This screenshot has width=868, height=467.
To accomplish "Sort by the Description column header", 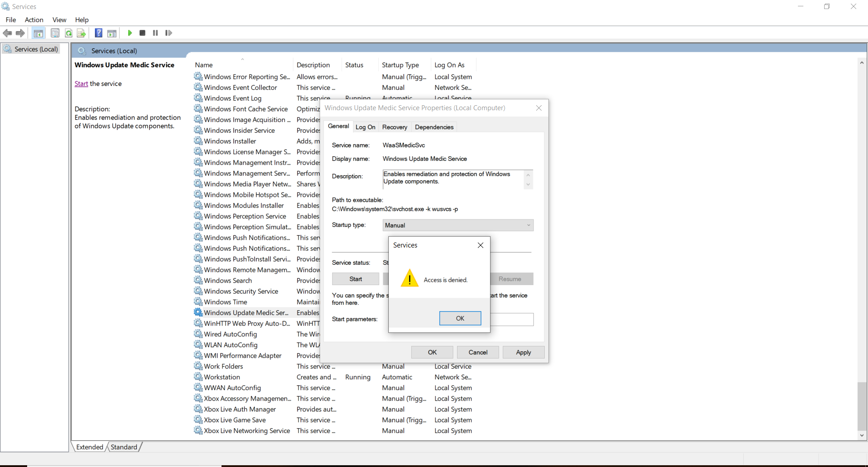I will (x=318, y=65).
